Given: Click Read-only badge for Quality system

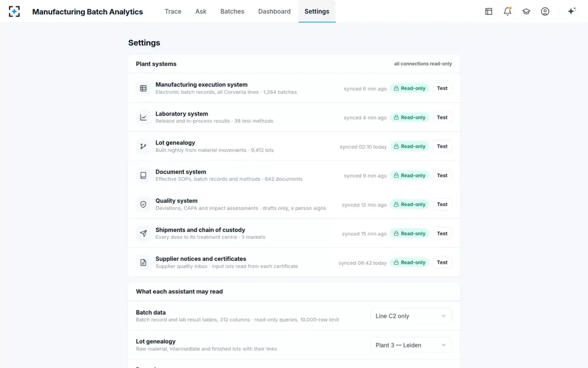Looking at the screenshot, I should 410,204.
